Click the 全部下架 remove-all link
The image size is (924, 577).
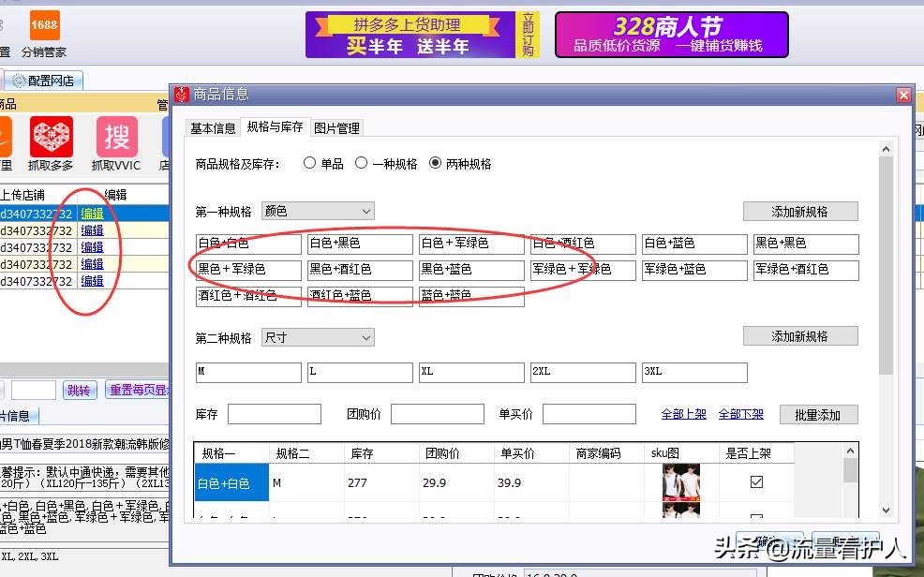(x=741, y=414)
